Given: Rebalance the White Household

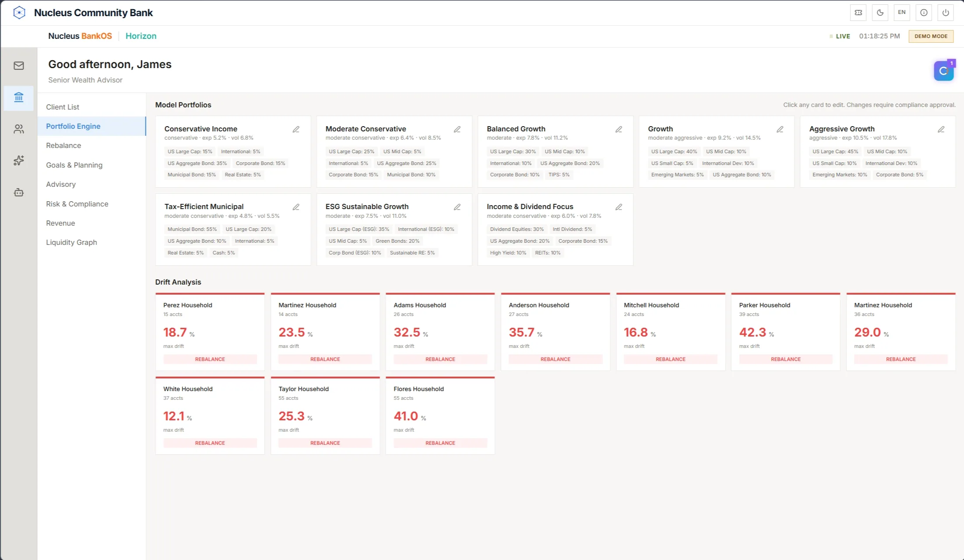Looking at the screenshot, I should click(210, 443).
